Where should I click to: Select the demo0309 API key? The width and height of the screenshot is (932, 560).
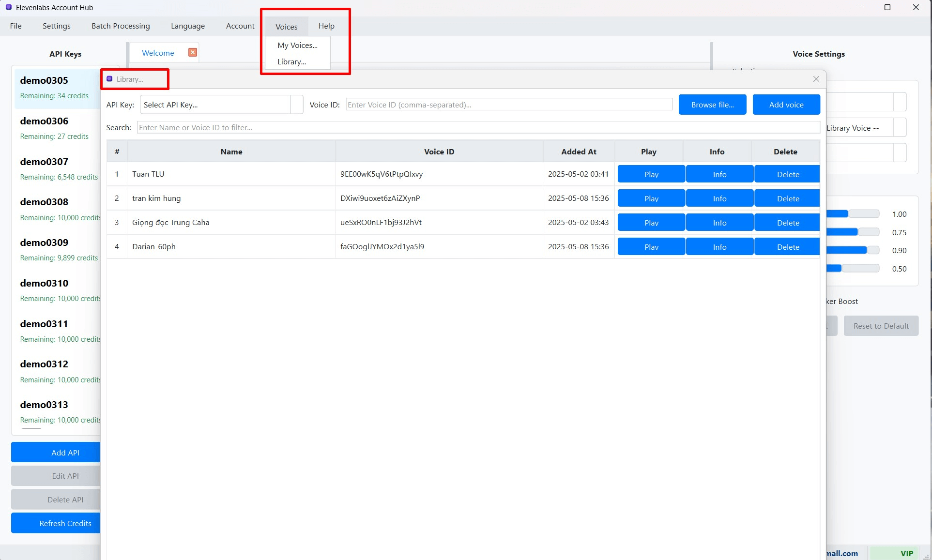[x=57, y=250]
